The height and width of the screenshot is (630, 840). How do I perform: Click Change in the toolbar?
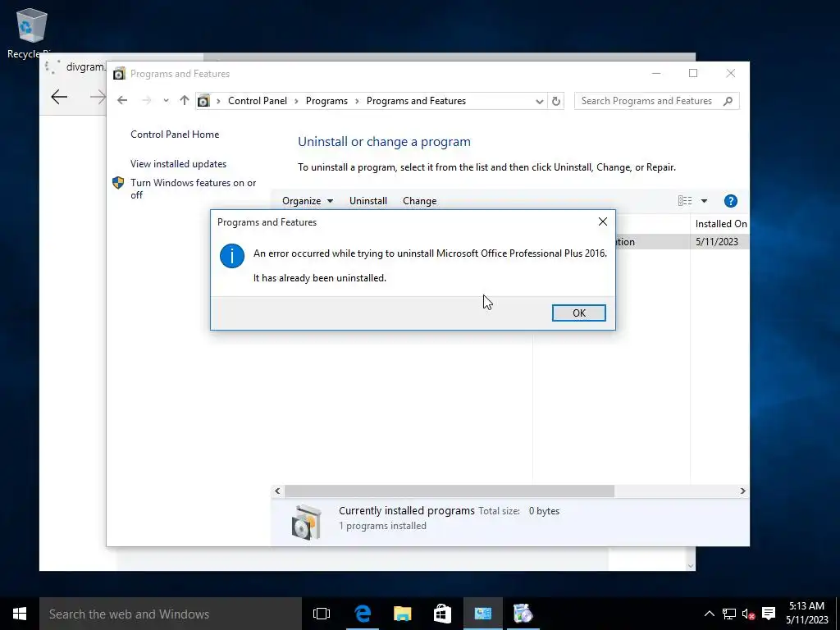click(x=419, y=201)
